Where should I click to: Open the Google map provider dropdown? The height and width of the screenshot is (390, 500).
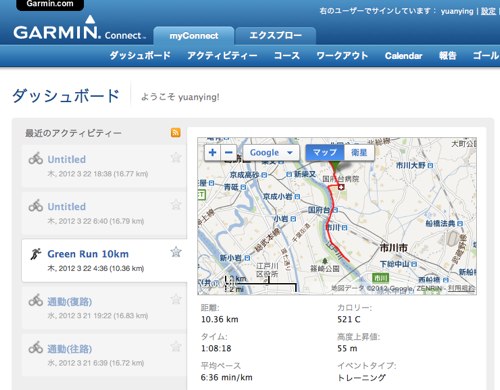click(x=271, y=153)
